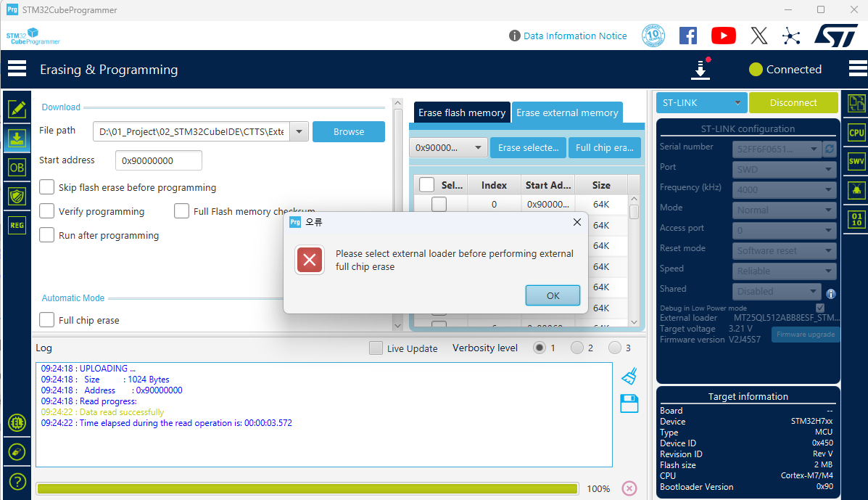868x500 pixels.
Task: Enable the Verify programming checkbox
Action: tap(46, 211)
